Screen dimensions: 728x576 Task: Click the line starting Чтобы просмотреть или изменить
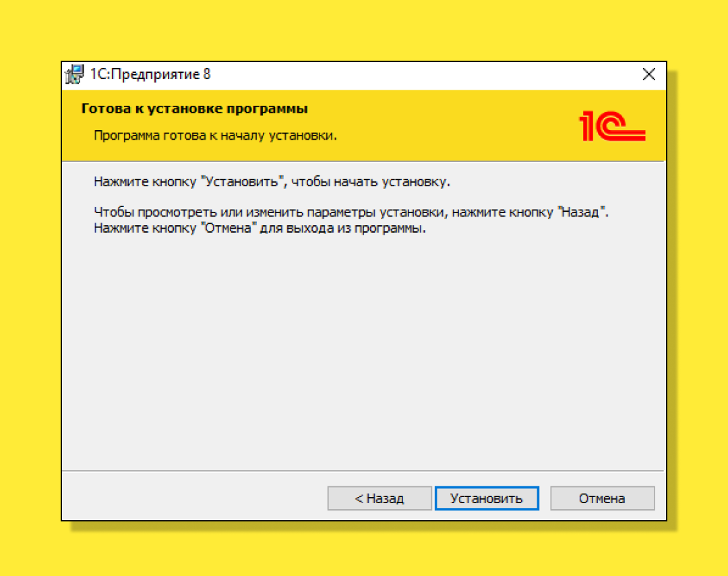[351, 212]
